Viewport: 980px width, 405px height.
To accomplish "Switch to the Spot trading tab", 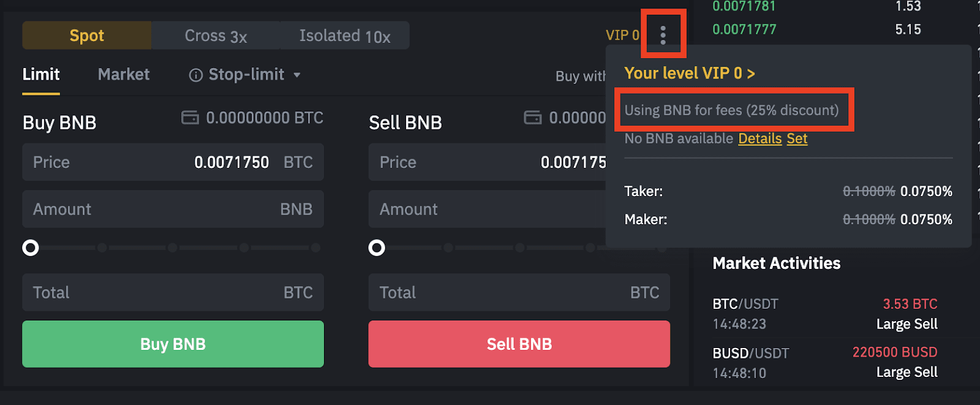I will pyautogui.click(x=87, y=36).
